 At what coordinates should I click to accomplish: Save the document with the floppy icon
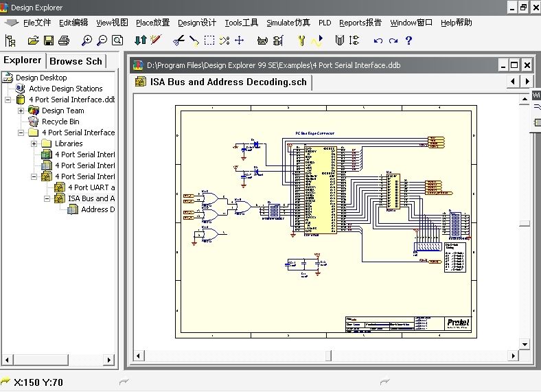[49, 41]
